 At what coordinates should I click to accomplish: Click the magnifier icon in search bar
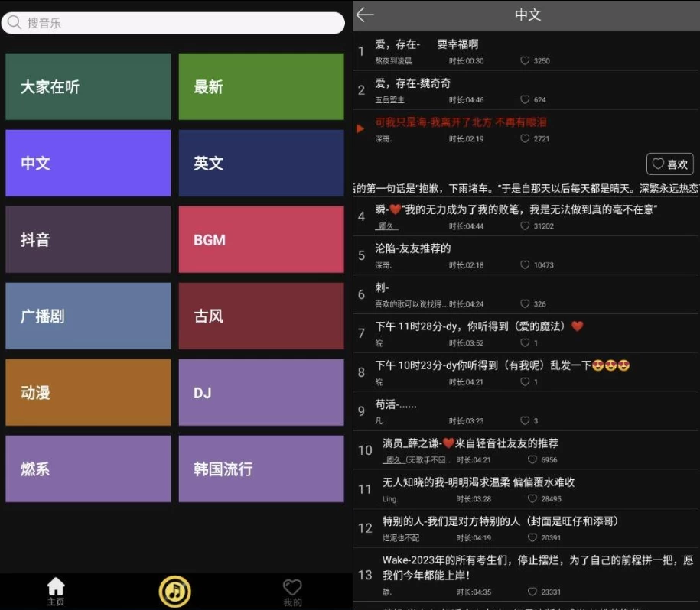(x=14, y=23)
